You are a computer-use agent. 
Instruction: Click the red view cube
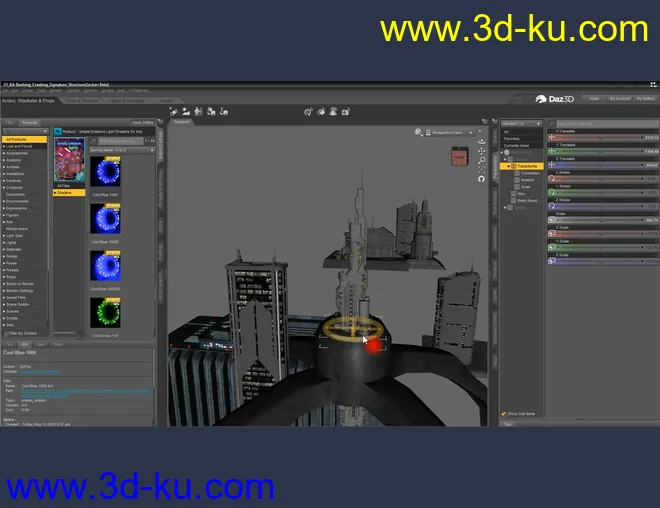[x=459, y=155]
